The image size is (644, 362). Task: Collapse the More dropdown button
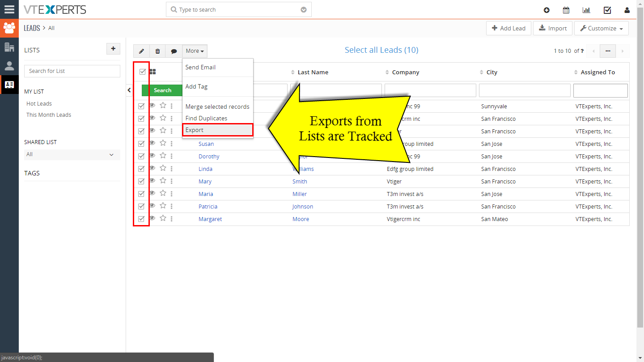click(195, 51)
